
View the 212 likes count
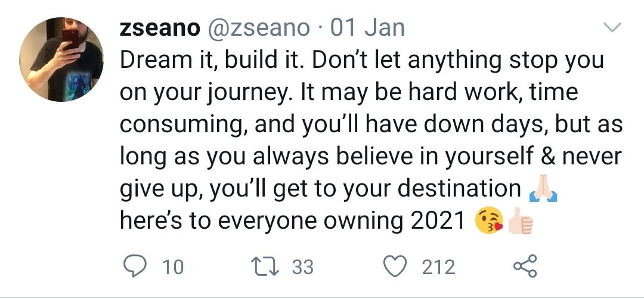[x=439, y=267]
